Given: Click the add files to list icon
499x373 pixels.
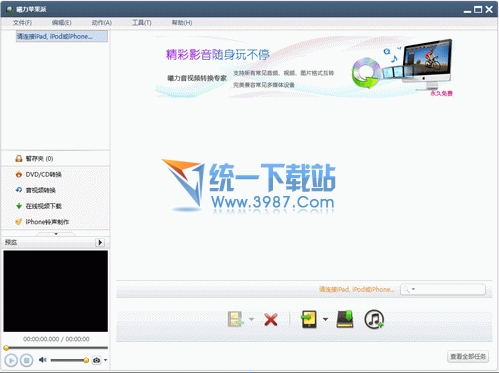Looking at the screenshot, I should (236, 319).
